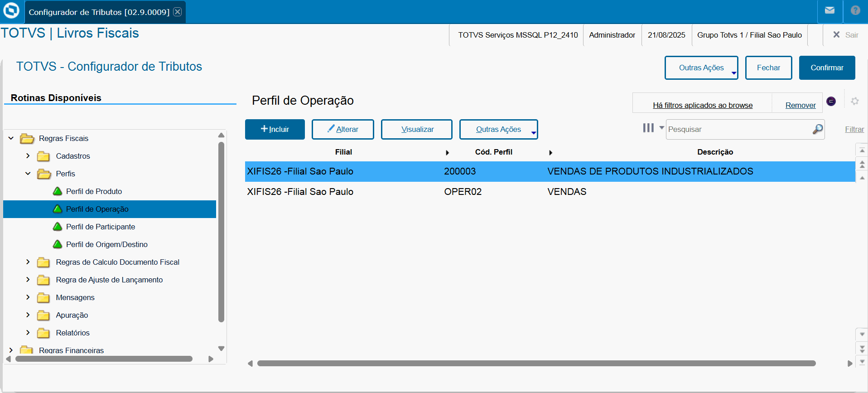
Task: Click the Filial column header
Action: (x=343, y=152)
